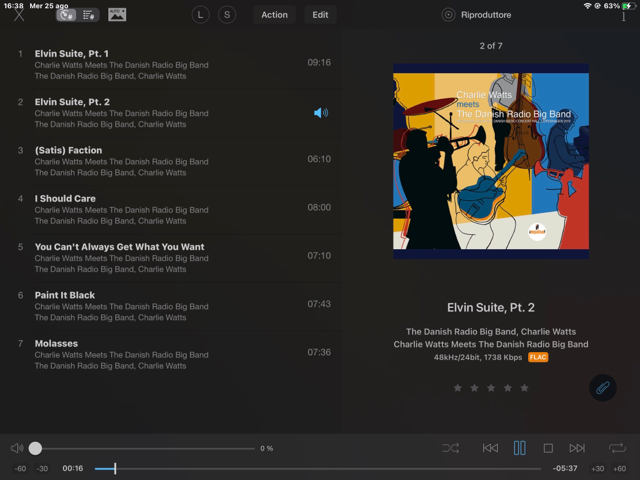Tap the elapsed time 00:16 display
The width and height of the screenshot is (640, 480).
73,469
